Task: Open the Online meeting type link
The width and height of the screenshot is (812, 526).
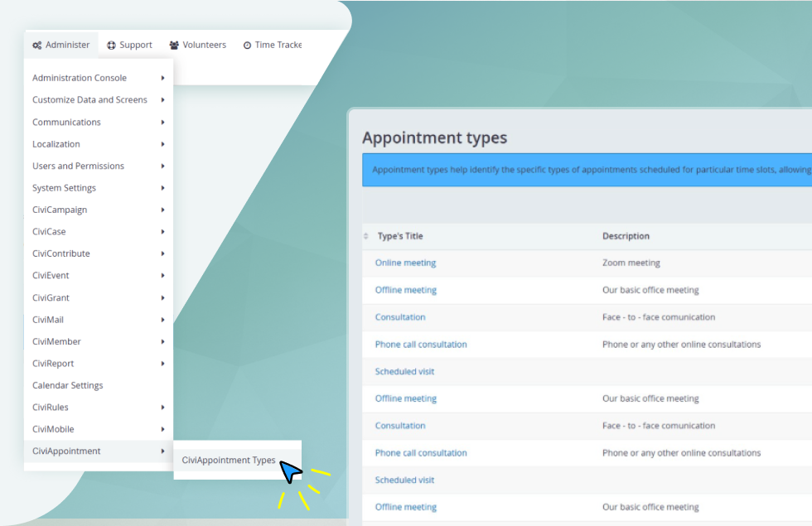Action: pos(405,263)
